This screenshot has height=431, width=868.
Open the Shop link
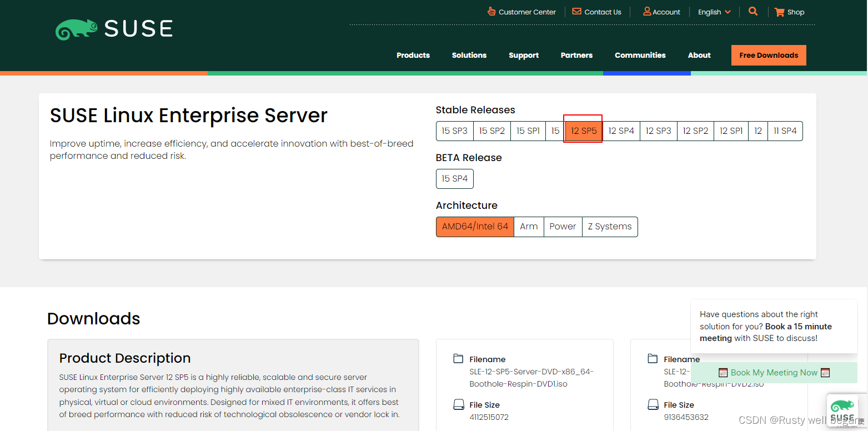(x=796, y=12)
